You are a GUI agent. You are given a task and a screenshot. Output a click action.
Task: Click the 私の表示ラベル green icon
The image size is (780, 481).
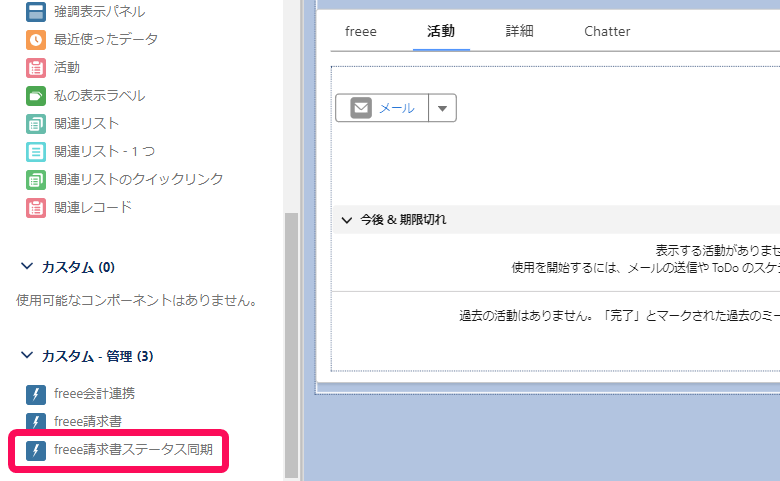[x=36, y=96]
